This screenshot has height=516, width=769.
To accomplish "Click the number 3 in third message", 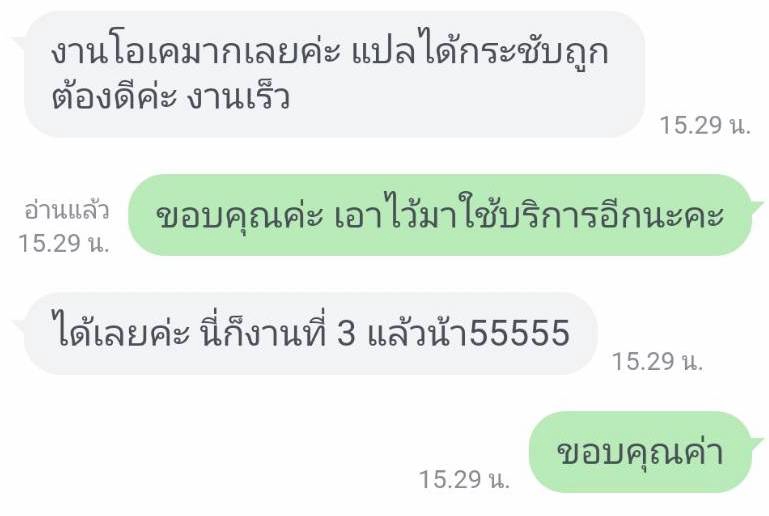I will pyautogui.click(x=346, y=333).
